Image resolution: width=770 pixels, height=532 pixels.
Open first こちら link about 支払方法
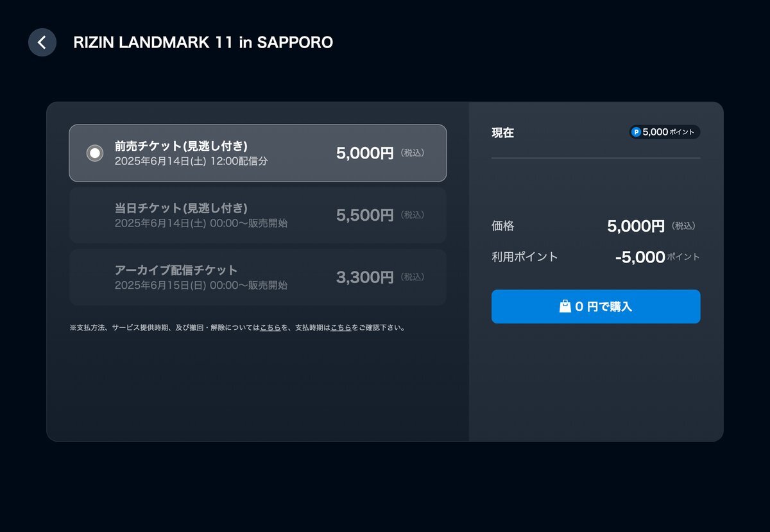[x=270, y=327]
